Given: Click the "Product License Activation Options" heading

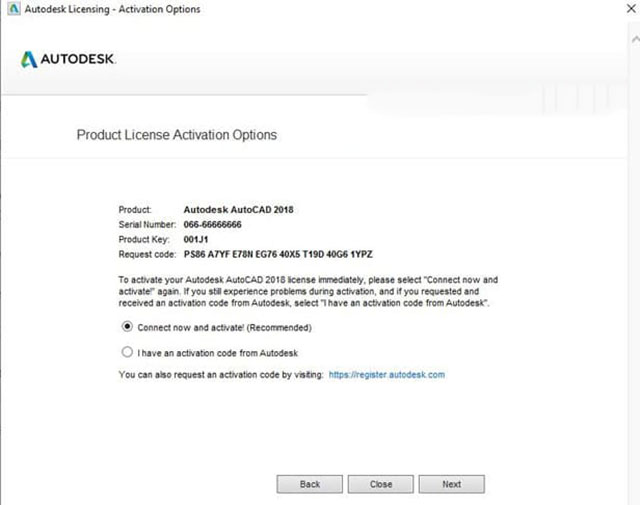Looking at the screenshot, I should pos(177,135).
